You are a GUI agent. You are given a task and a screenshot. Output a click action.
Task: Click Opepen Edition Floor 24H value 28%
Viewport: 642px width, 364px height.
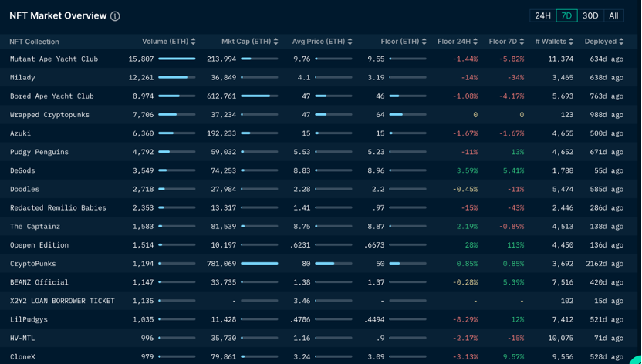(471, 245)
